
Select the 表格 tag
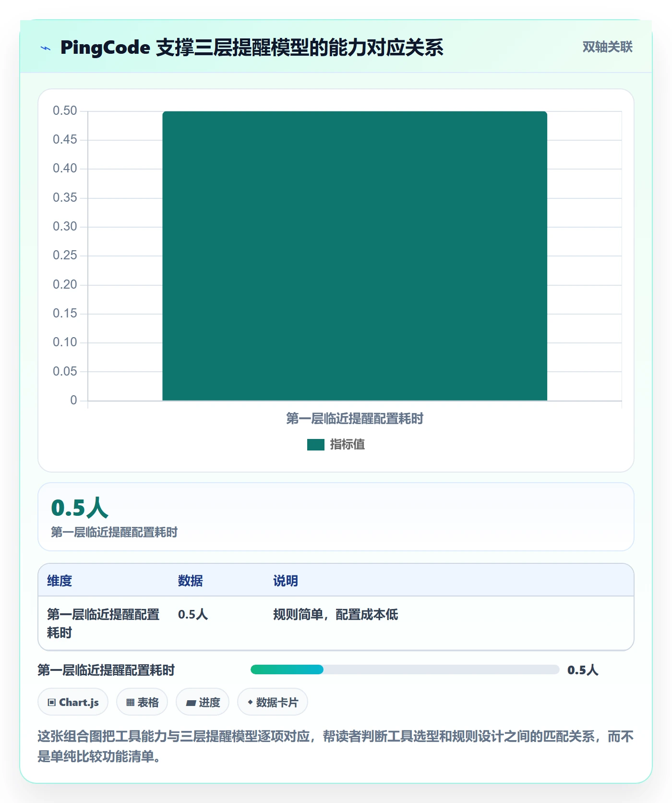[x=142, y=702]
